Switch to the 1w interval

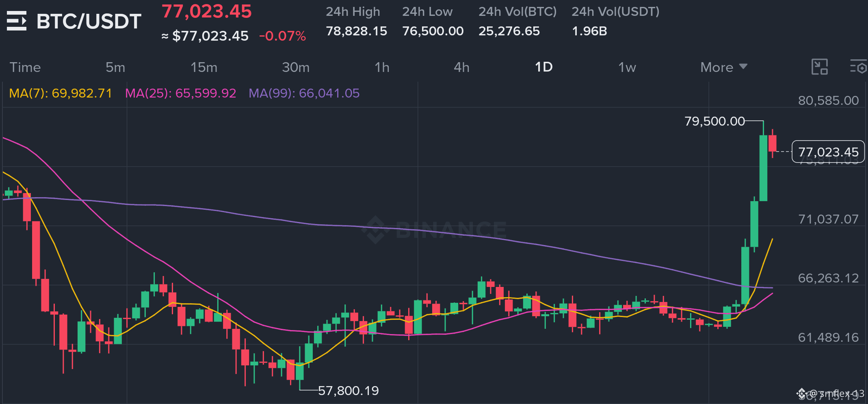[x=627, y=67]
